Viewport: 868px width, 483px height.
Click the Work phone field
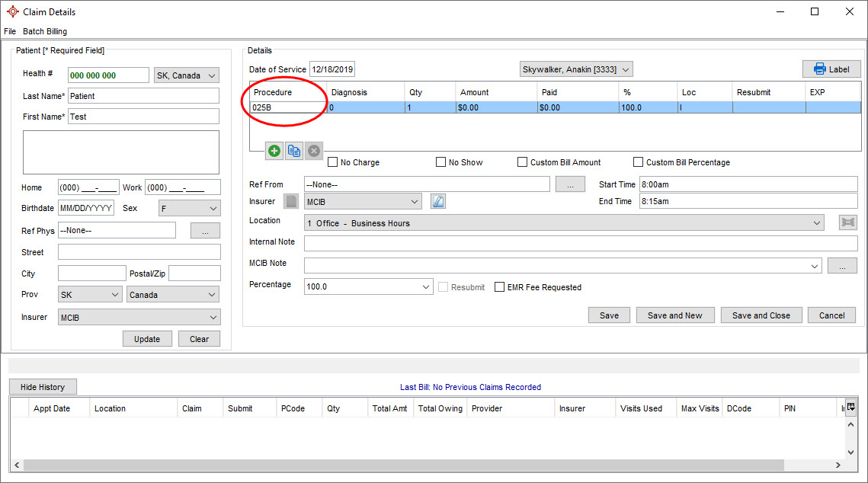[x=183, y=187]
